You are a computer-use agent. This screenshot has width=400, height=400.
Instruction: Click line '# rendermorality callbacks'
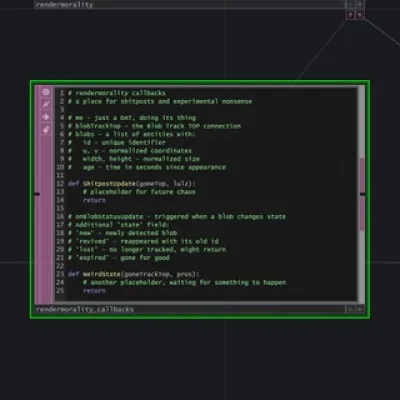tap(117, 93)
